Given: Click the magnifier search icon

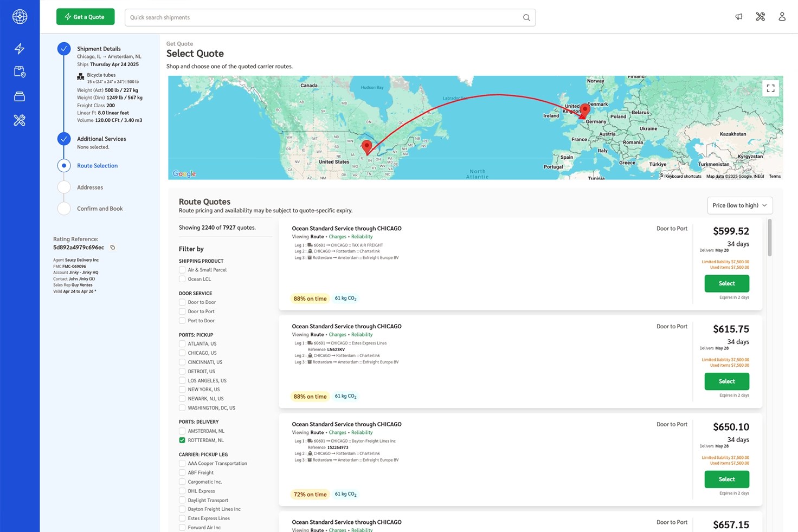Looking at the screenshot, I should [x=526, y=17].
